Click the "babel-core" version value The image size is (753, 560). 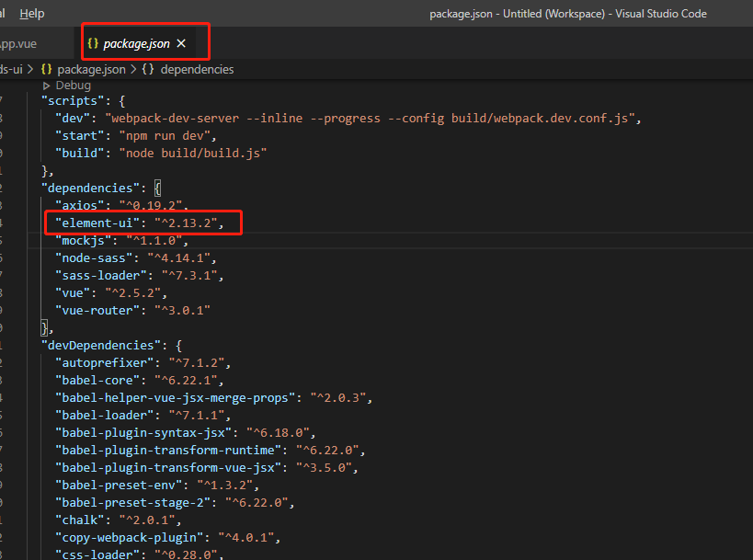click(x=186, y=381)
